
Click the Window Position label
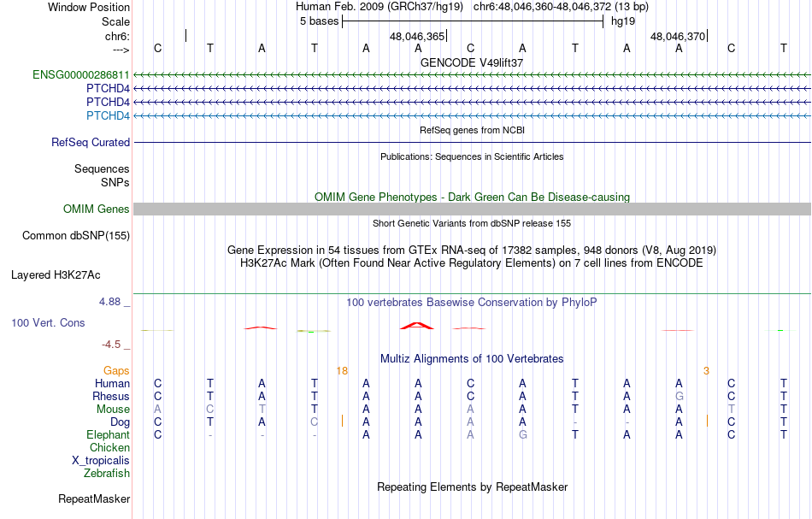[89, 7]
